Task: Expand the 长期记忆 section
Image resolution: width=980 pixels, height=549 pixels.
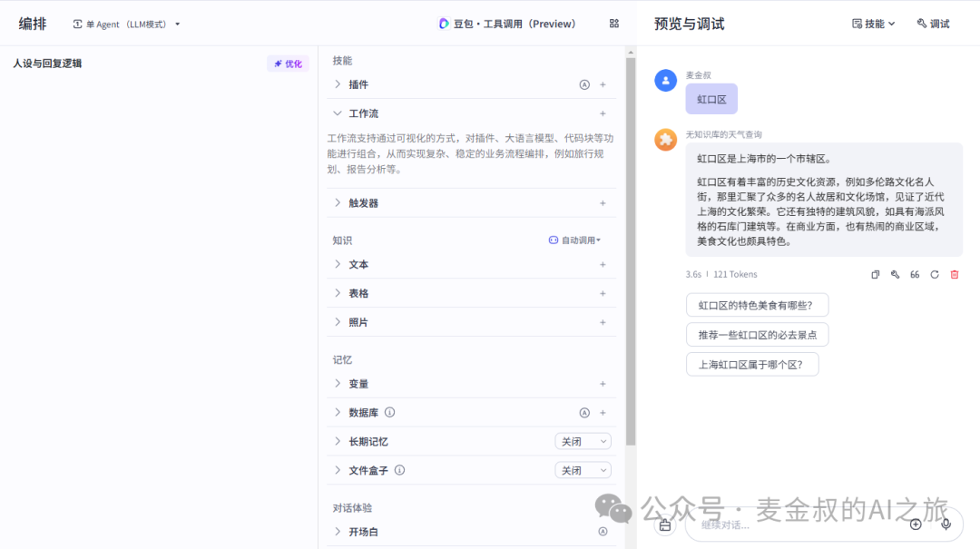Action: point(338,441)
